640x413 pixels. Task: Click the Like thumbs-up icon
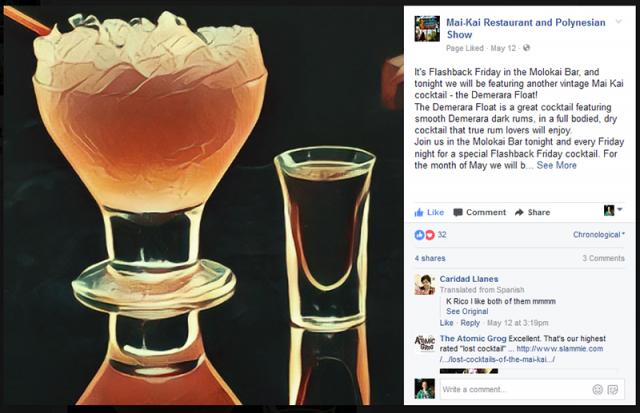click(x=419, y=212)
